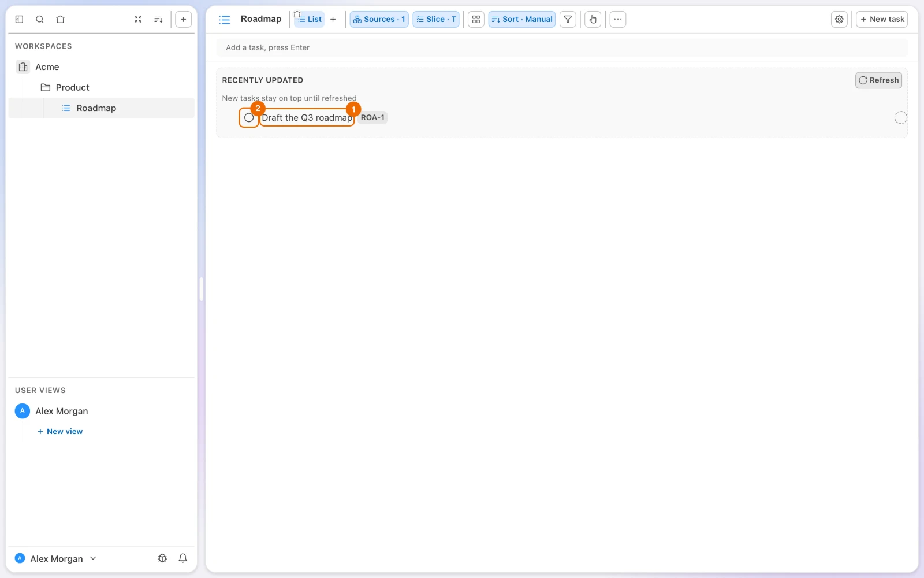Click the Refresh button
The image size is (924, 578).
pos(878,80)
